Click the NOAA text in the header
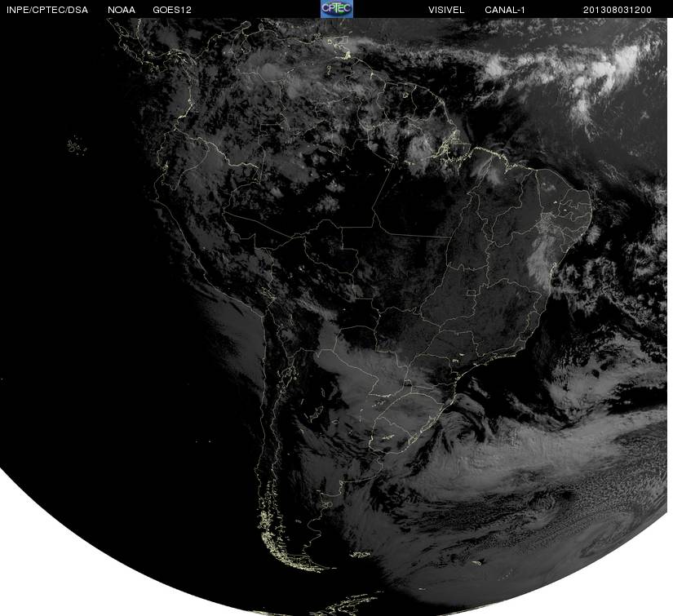 click(x=122, y=10)
